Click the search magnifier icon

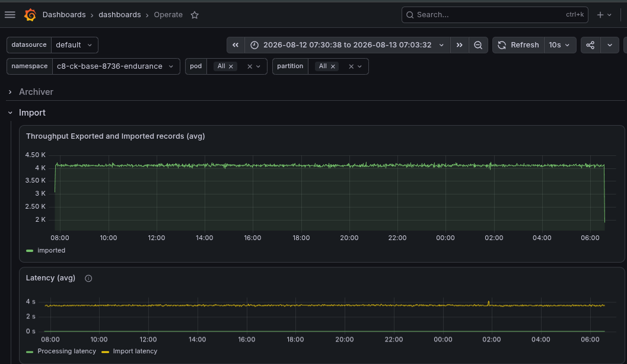point(410,15)
